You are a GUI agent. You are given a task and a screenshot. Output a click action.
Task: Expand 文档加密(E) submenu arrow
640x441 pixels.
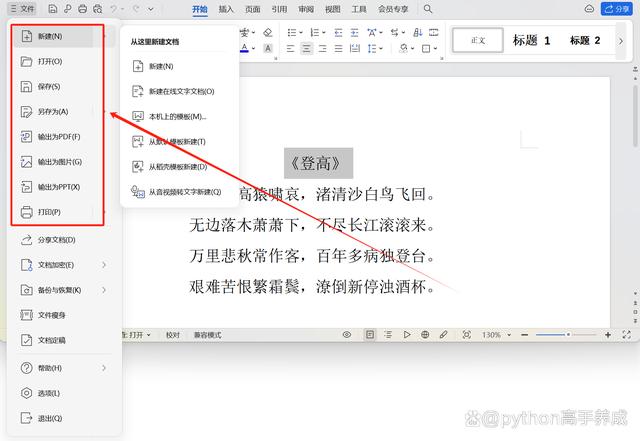pos(104,265)
